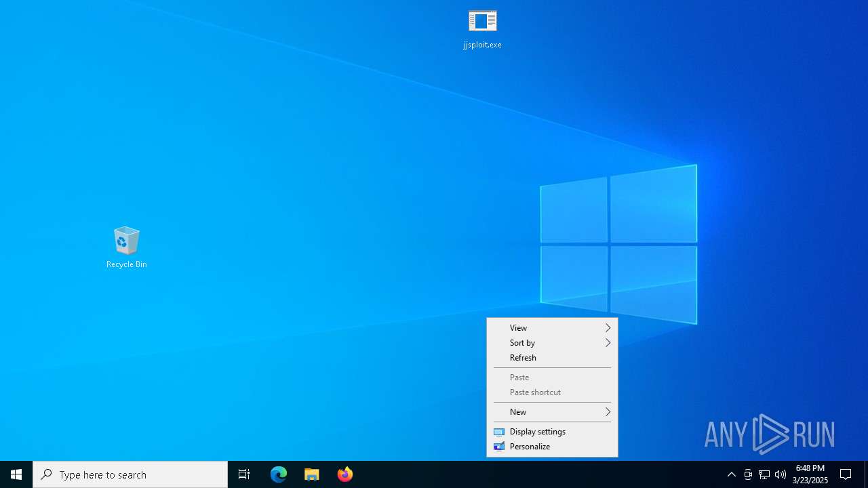
Task: Click the Meet Now tray icon
Action: [x=748, y=474]
